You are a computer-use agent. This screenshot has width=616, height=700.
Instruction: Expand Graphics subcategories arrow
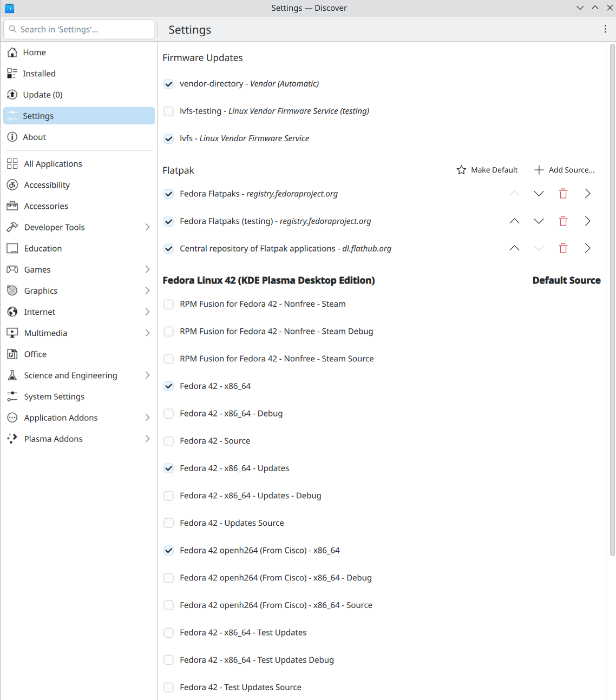pos(147,290)
